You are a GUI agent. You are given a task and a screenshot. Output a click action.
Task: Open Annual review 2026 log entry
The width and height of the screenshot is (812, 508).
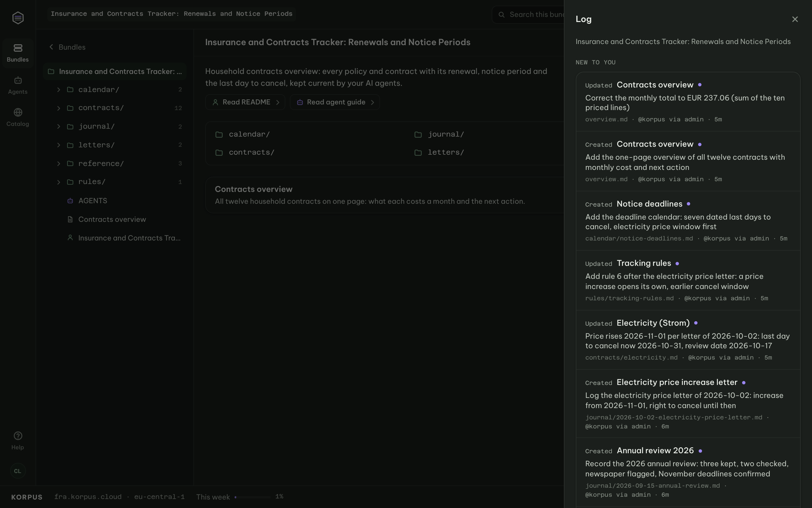click(x=688, y=472)
